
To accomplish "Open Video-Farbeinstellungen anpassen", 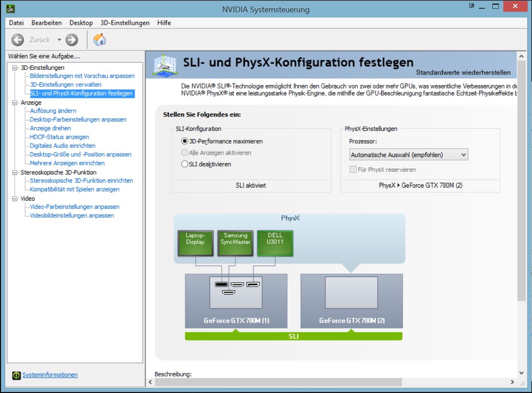I will tap(75, 207).
